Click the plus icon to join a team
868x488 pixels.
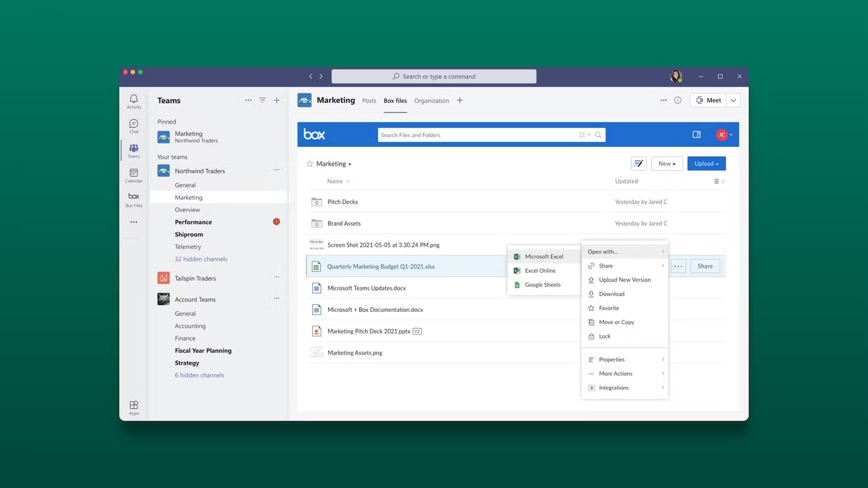[x=277, y=100]
